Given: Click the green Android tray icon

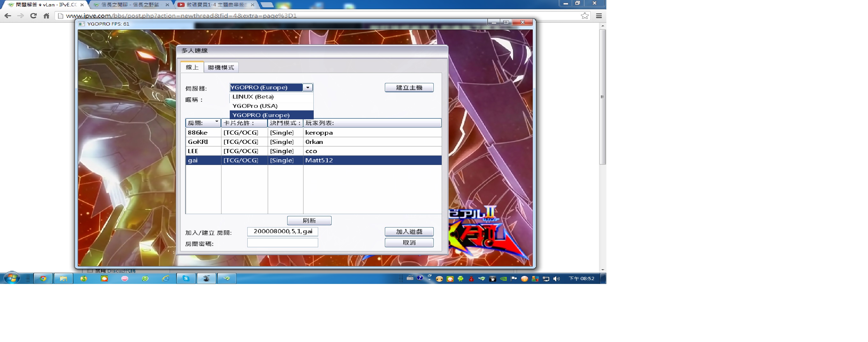Looking at the screenshot, I should 460,279.
